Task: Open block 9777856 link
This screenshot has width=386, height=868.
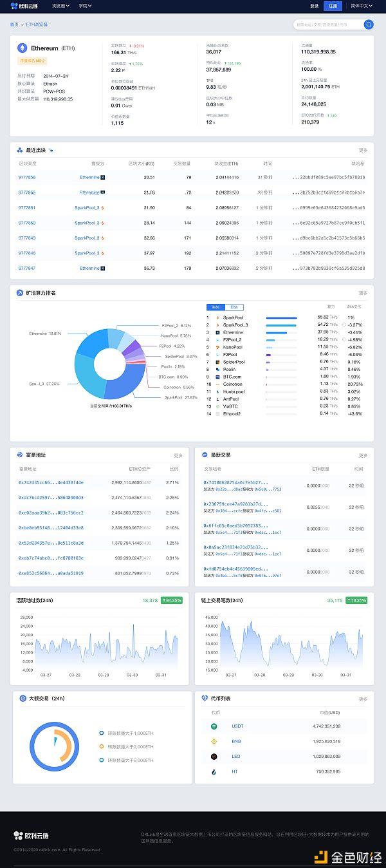Action: pos(27,177)
